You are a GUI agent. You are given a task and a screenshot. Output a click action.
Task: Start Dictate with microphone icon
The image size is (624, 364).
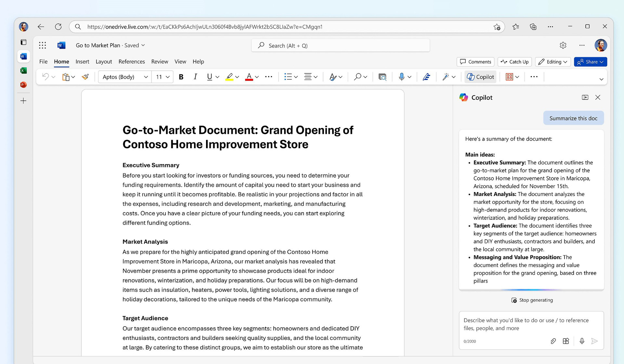(402, 77)
